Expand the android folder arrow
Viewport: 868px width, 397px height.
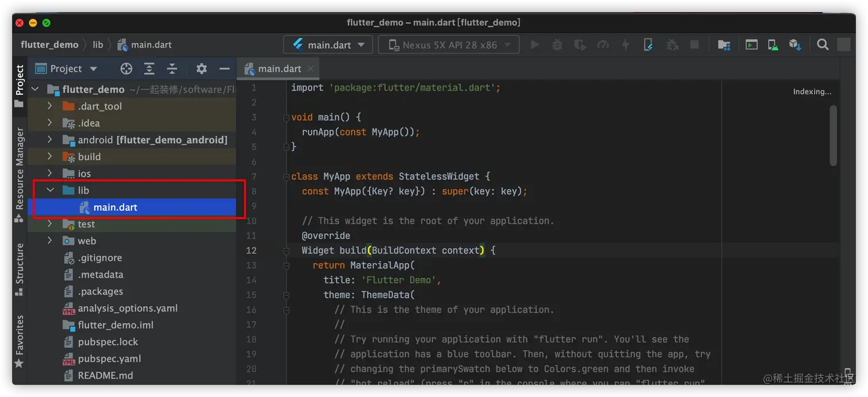pyautogui.click(x=50, y=140)
